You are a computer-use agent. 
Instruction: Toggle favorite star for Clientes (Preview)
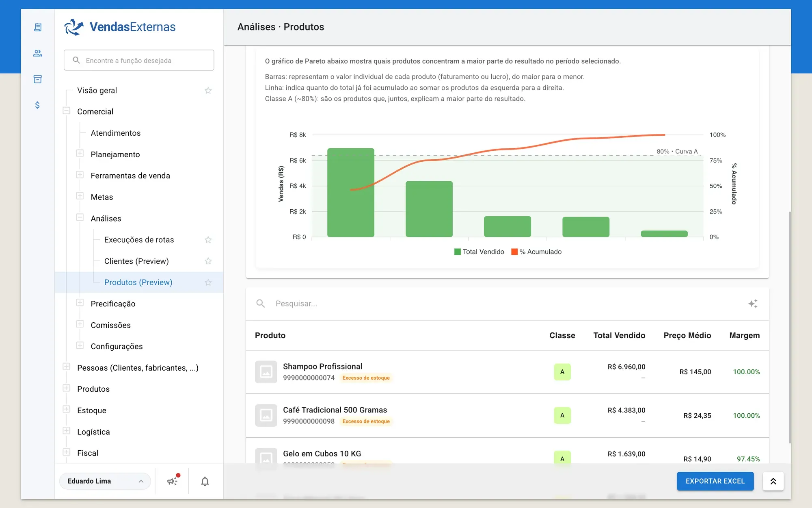(x=208, y=261)
